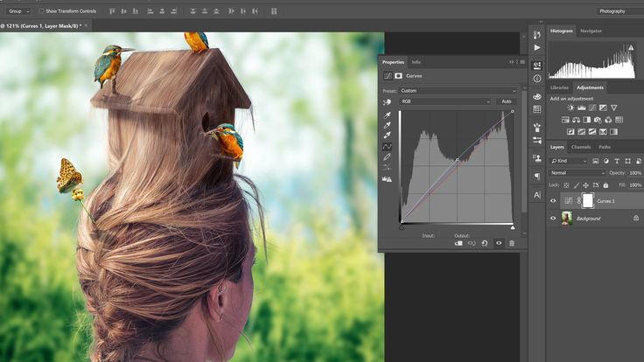Filter layers by pixel layers icon
644x362 pixels.
(595, 161)
